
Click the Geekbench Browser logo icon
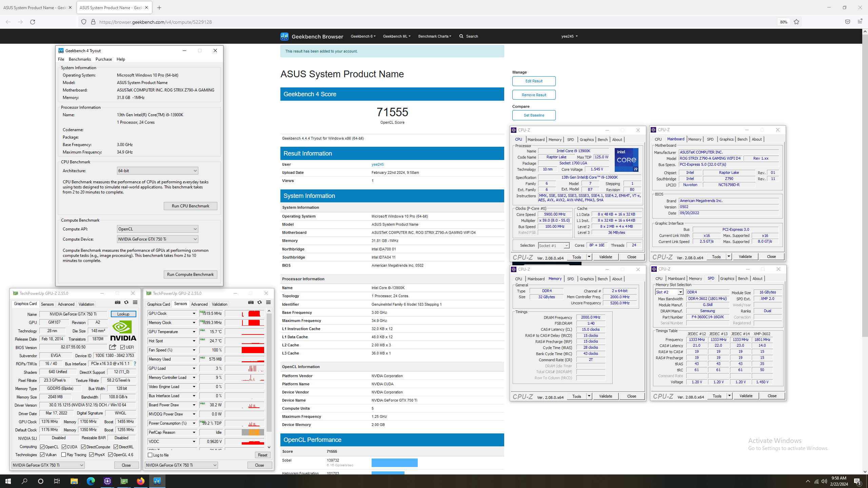point(284,36)
